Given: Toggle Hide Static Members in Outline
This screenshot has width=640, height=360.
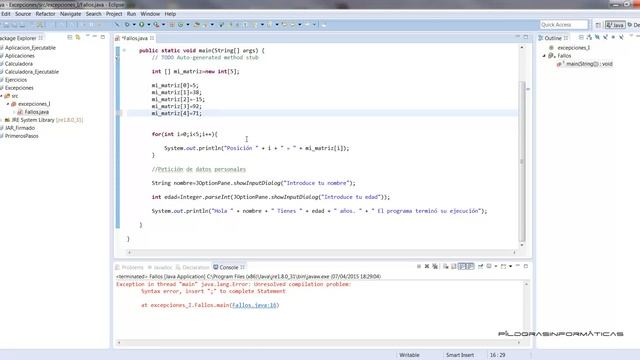Looking at the screenshot, I should (605, 37).
